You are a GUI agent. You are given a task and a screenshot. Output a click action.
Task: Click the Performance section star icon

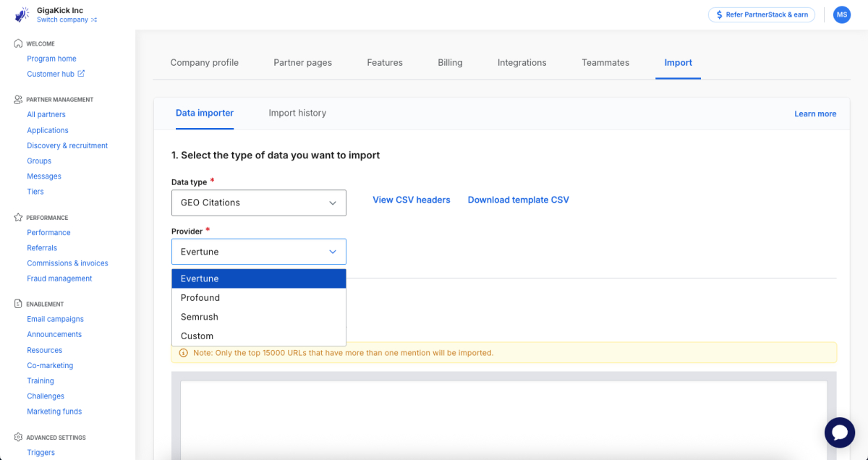(18, 217)
